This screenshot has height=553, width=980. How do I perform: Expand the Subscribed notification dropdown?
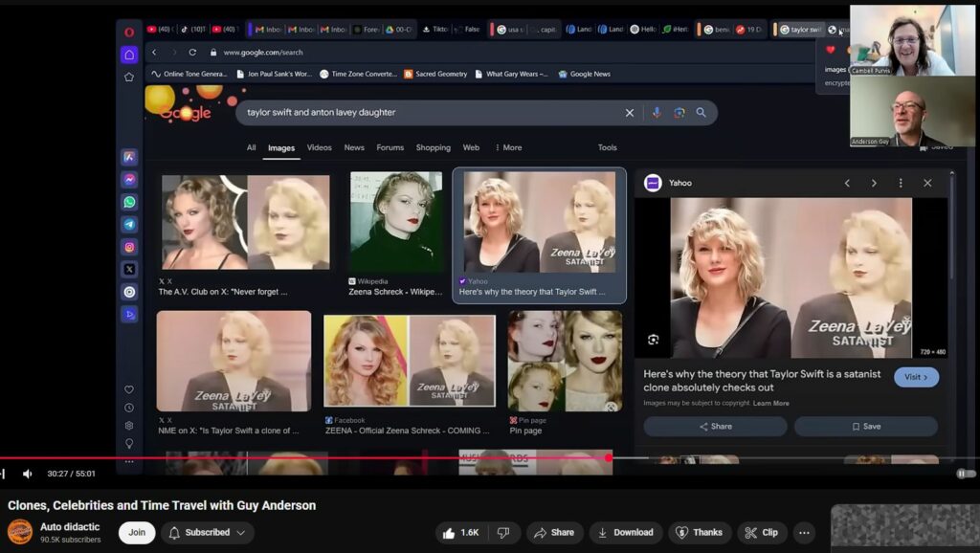click(208, 532)
